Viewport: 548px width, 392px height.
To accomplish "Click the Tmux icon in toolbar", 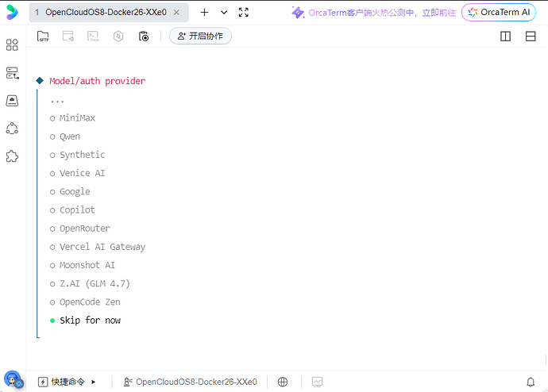I will (93, 36).
